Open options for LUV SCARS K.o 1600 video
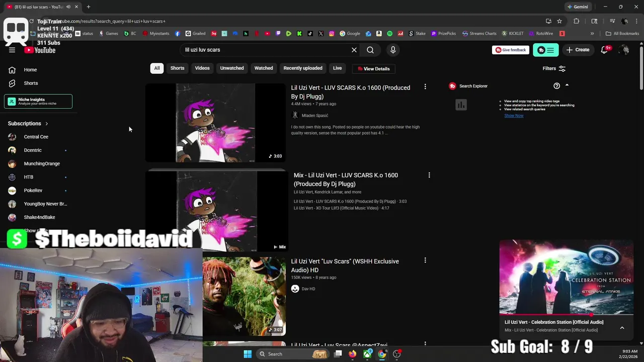 click(425, 87)
